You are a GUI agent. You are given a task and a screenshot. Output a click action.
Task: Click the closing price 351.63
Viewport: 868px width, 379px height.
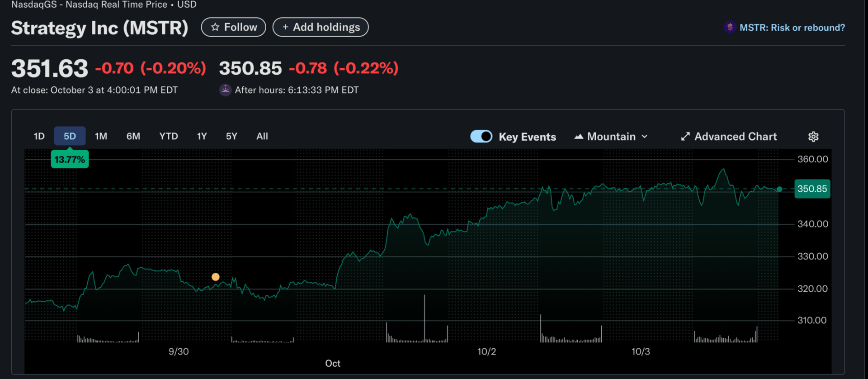[x=50, y=69]
